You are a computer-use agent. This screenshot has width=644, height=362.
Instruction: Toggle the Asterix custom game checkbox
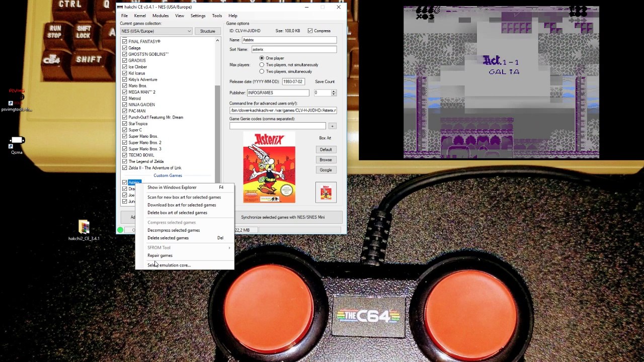pyautogui.click(x=125, y=183)
